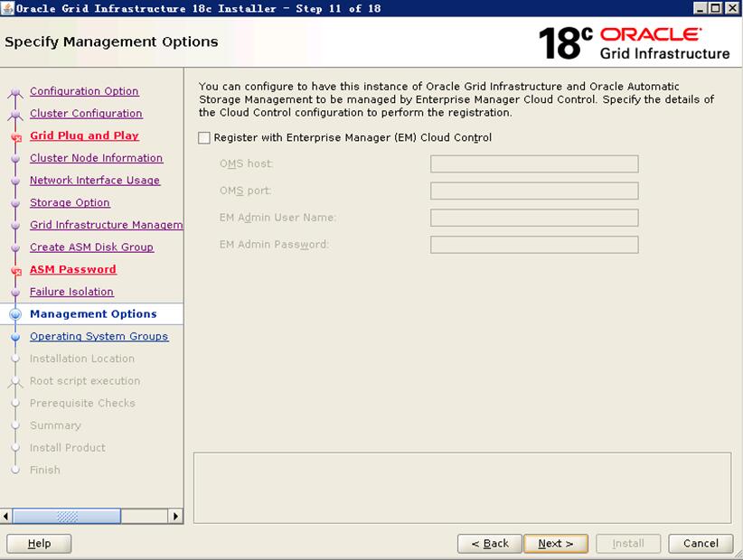
Task: Open Cluster Node Information step
Action: pos(96,158)
